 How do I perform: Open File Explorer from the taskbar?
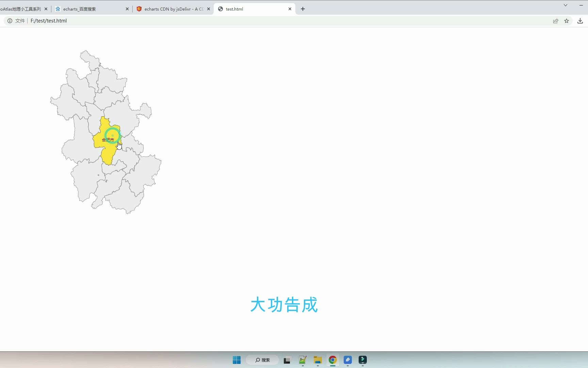click(x=318, y=360)
